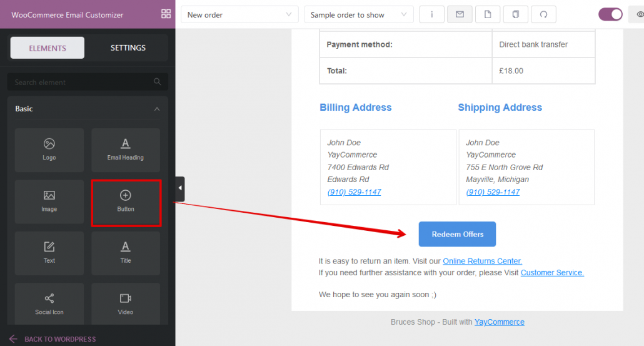Switch to the SETTINGS tab
This screenshot has width=644, height=346.
128,48
